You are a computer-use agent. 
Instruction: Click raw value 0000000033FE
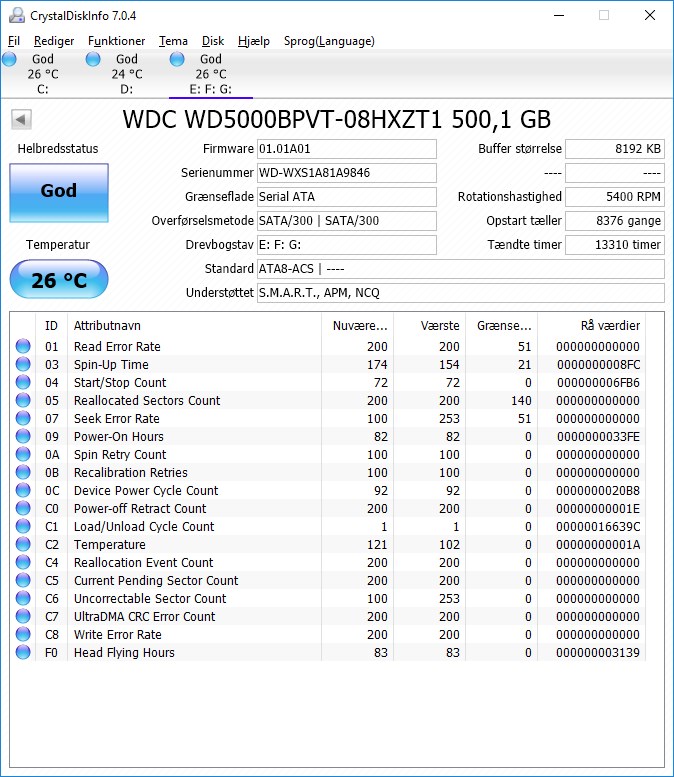tap(598, 437)
